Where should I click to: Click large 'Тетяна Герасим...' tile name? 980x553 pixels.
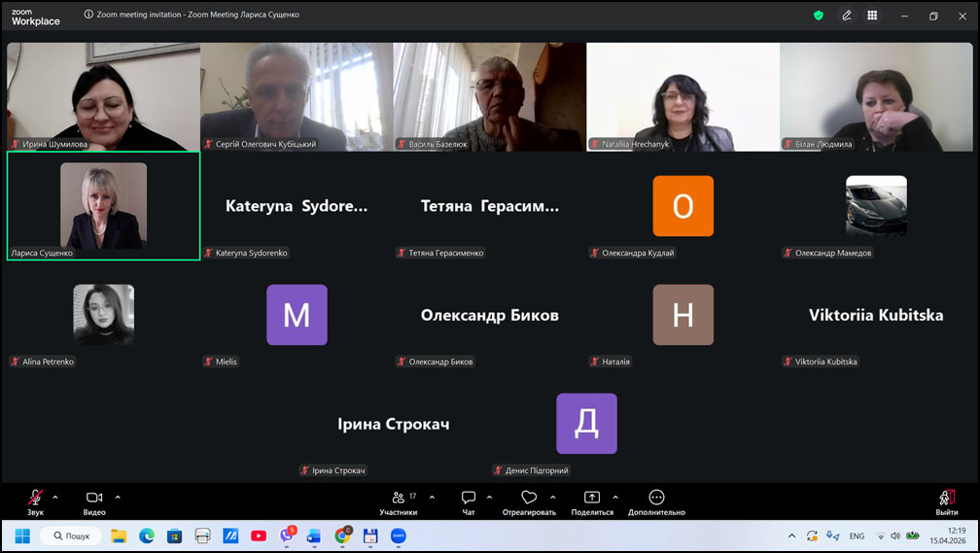(x=489, y=206)
